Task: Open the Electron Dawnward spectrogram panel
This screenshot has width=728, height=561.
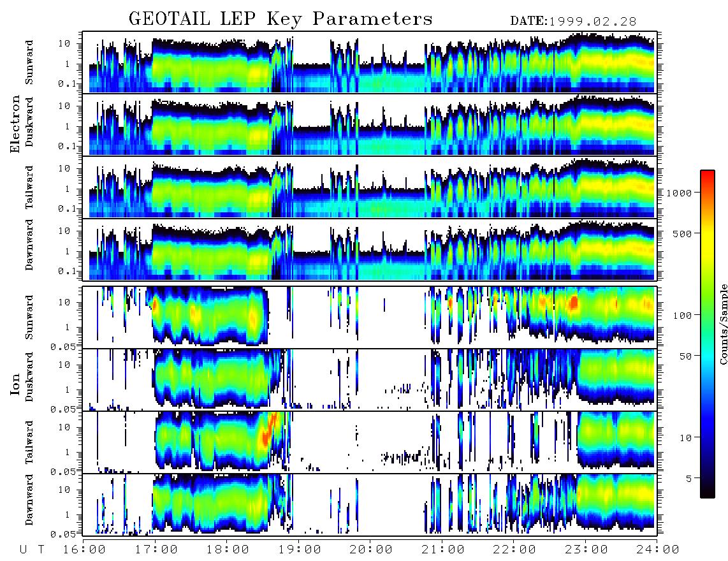Action: 370,250
